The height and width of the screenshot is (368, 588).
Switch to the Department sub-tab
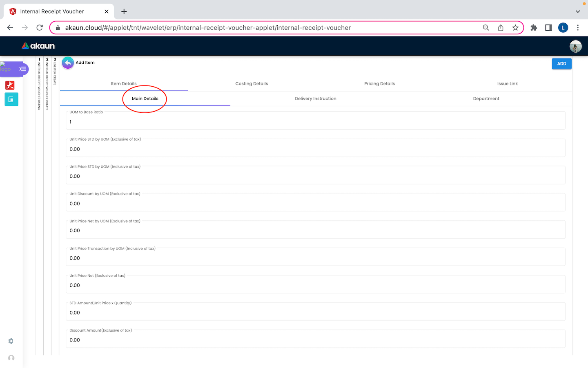point(486,99)
